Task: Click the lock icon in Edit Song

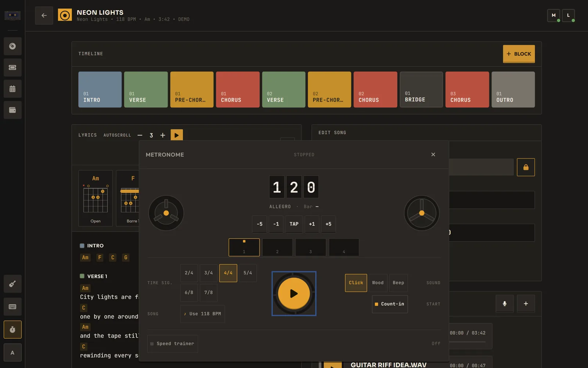Action: coord(526,167)
